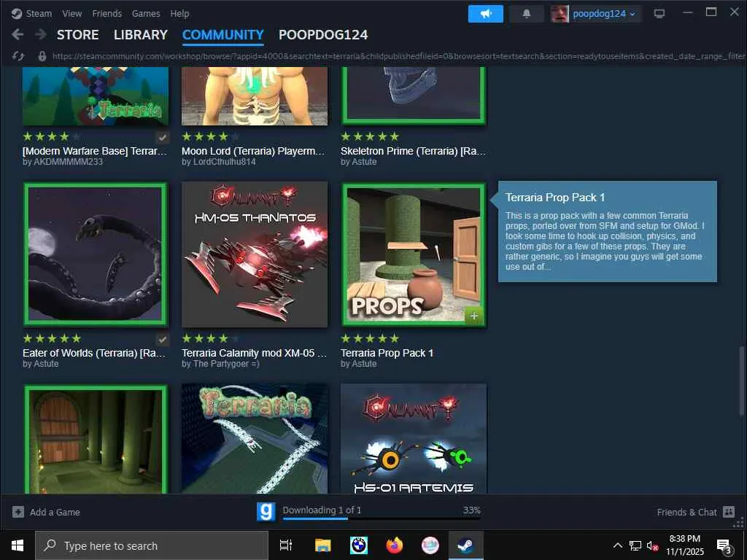
Task: Click the muted volume tray icon
Action: [652, 545]
